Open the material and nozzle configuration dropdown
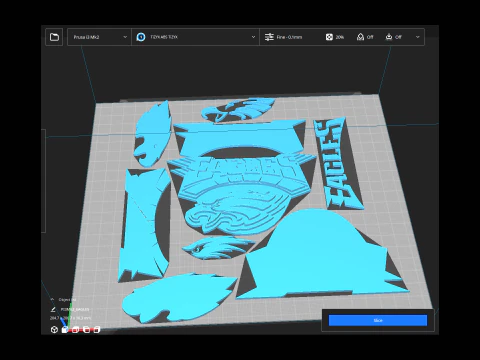This screenshot has height=360, width=480. (195, 37)
